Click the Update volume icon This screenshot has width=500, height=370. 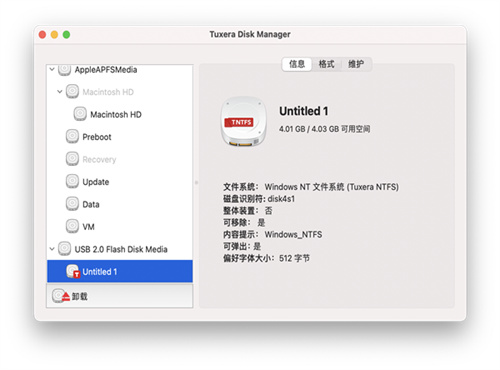click(x=72, y=181)
